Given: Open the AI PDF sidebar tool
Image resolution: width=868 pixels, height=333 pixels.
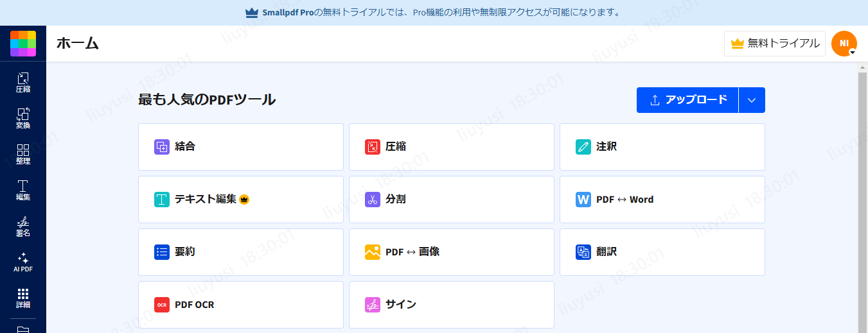Looking at the screenshot, I should click(x=23, y=262).
